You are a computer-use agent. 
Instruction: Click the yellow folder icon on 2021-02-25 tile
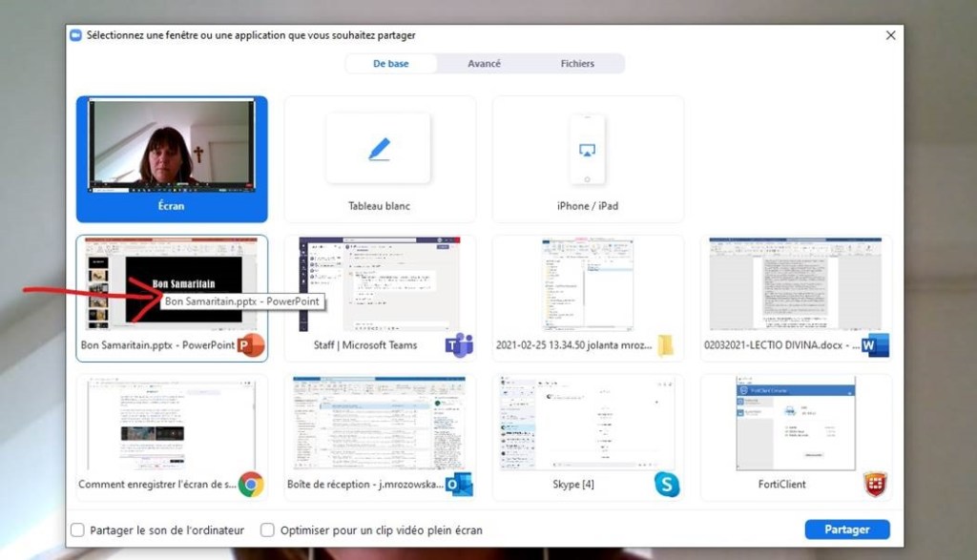[665, 345]
